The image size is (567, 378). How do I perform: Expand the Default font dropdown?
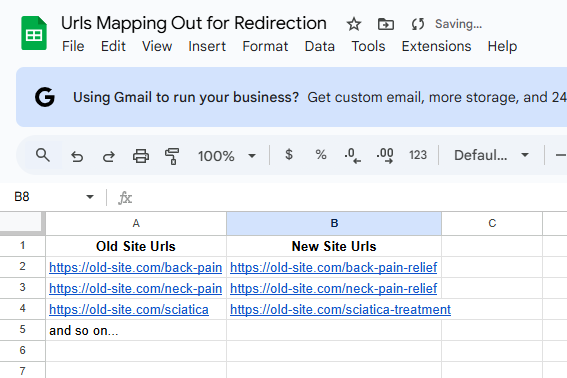(x=491, y=155)
